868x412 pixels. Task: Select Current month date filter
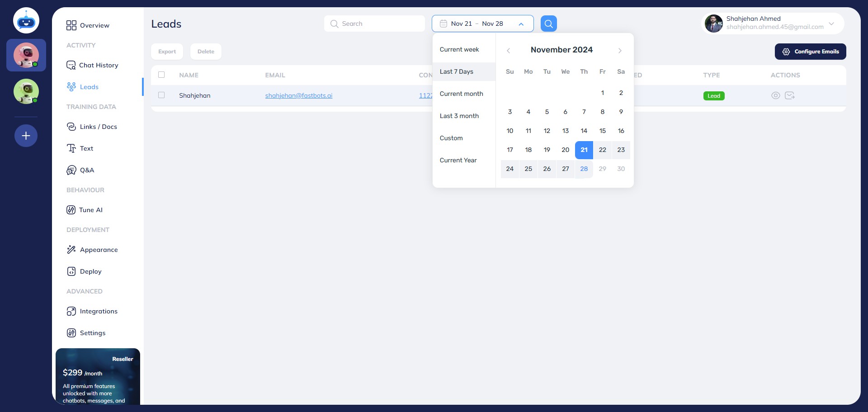(x=462, y=94)
